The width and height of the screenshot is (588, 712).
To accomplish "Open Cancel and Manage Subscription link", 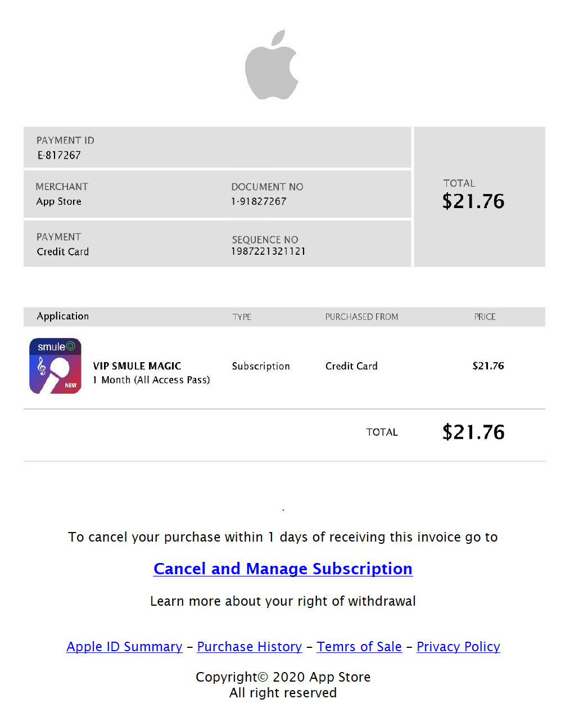I will 283,569.
